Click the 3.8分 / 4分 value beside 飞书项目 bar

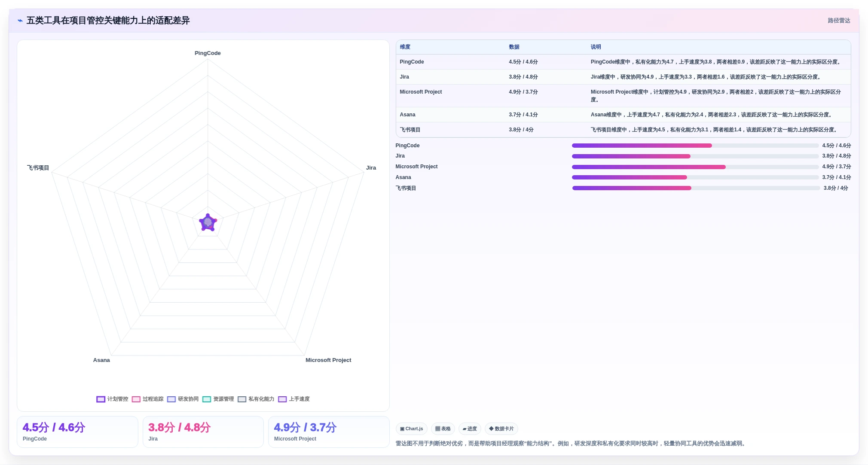coord(836,188)
